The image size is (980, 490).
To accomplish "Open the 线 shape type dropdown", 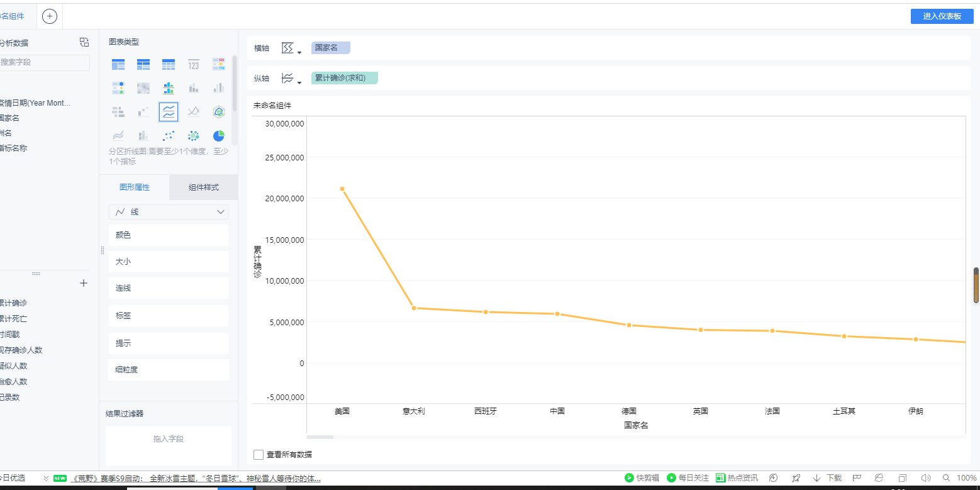I will 169,212.
